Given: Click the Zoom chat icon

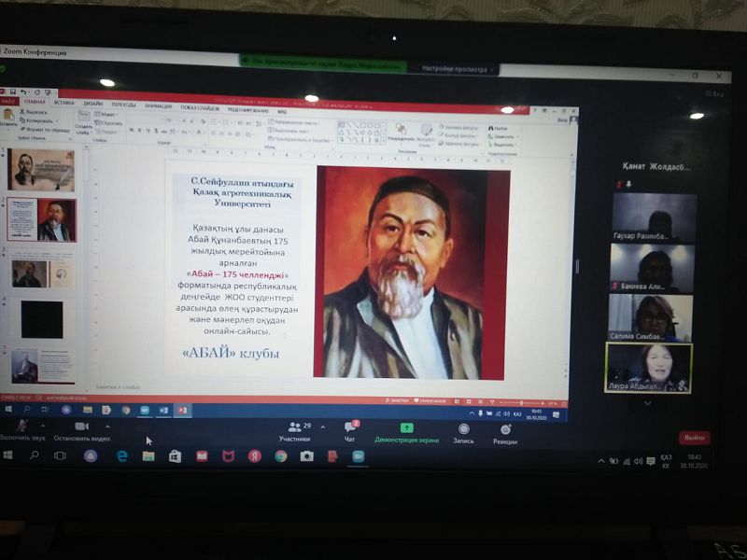Looking at the screenshot, I should [351, 427].
